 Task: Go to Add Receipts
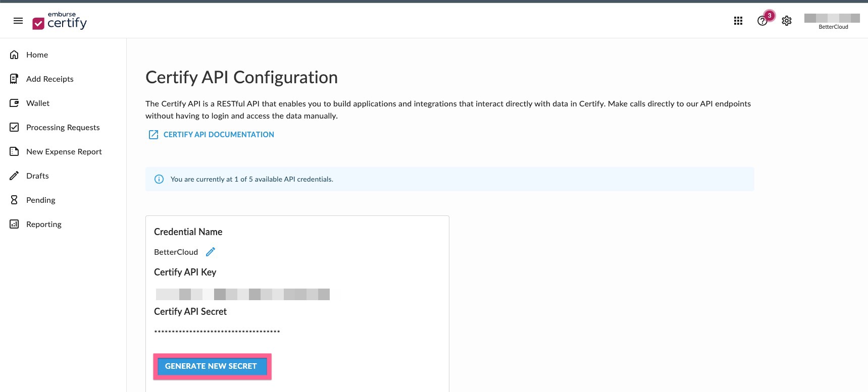(x=49, y=79)
